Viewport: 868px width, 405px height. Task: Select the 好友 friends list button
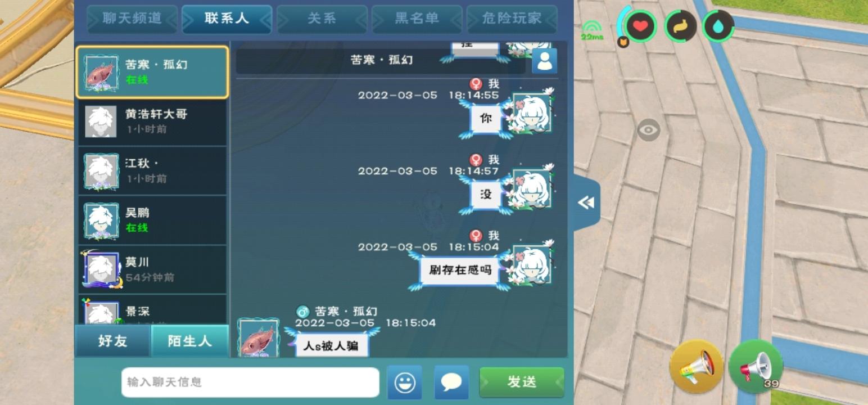[x=113, y=341]
